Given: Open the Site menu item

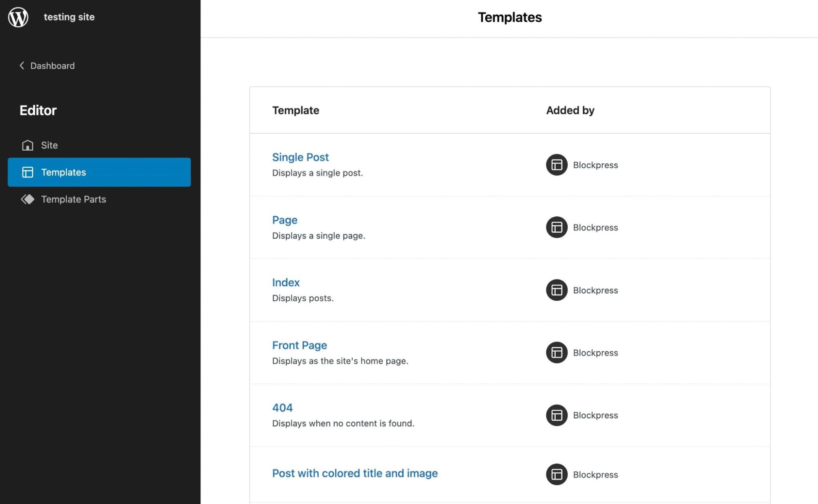Looking at the screenshot, I should 49,145.
